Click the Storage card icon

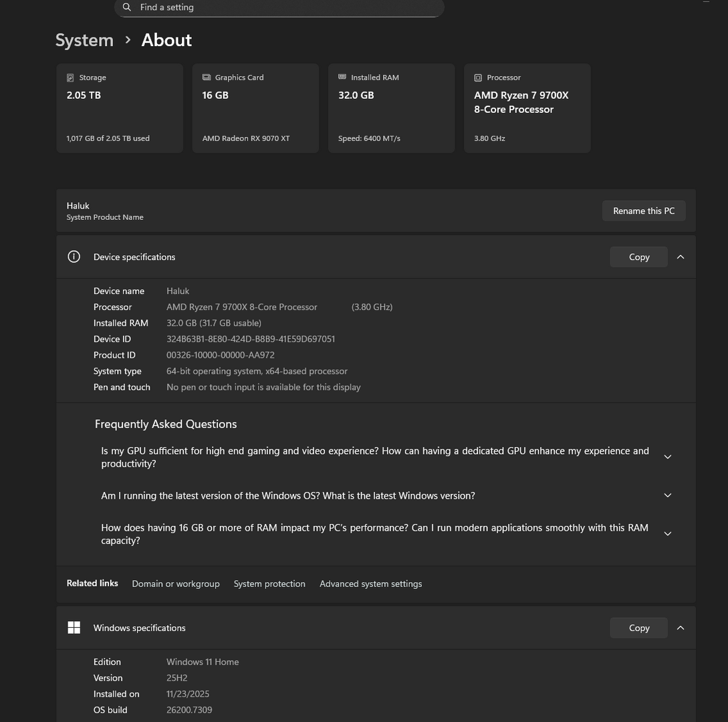(70, 78)
